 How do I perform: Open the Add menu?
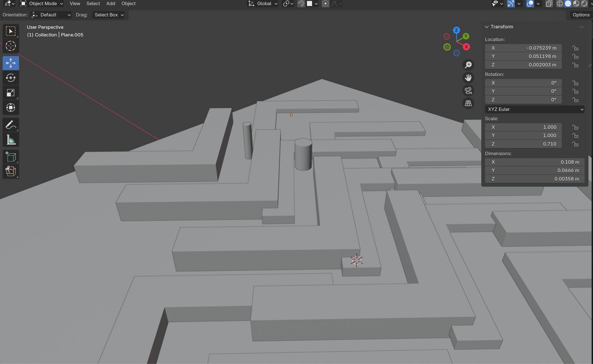pyautogui.click(x=110, y=4)
